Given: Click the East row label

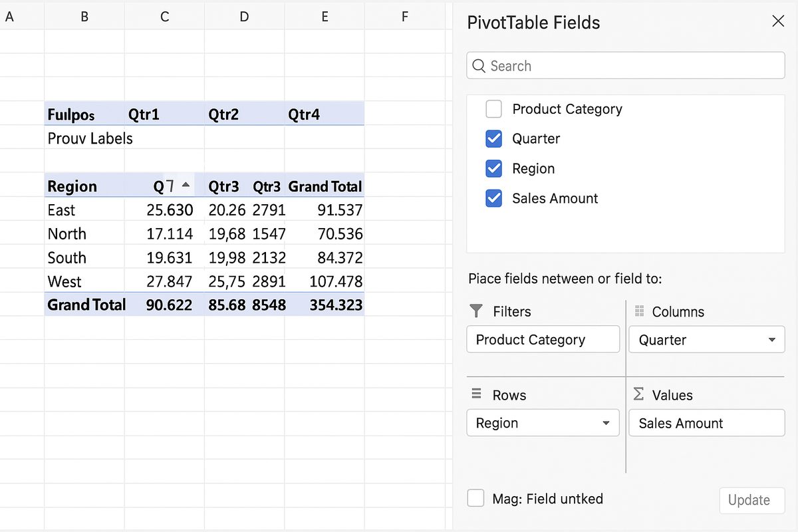Looking at the screenshot, I should 61,210.
